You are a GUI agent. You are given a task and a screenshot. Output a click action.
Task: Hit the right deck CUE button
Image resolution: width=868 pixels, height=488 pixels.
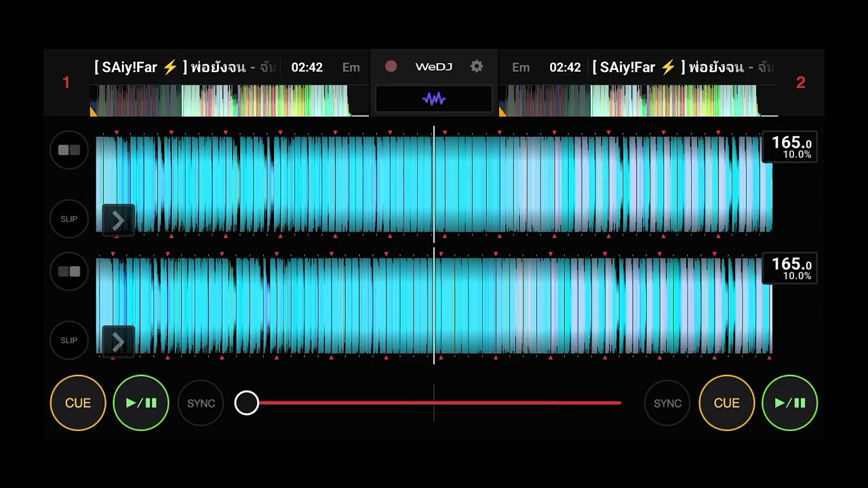pyautogui.click(x=727, y=403)
